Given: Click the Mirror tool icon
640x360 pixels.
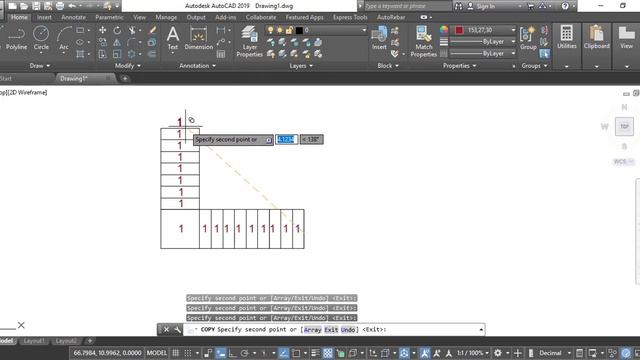Looking at the screenshot, I should [x=117, y=42].
